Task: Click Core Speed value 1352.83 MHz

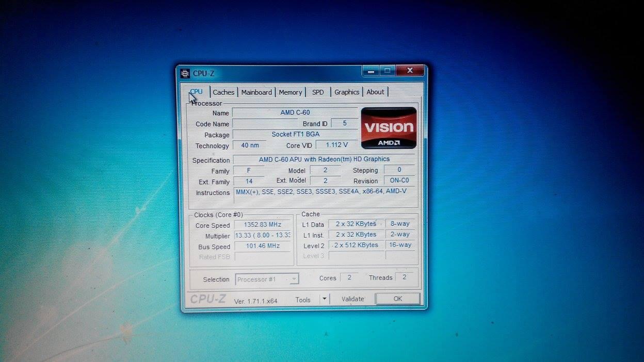Action: [263, 225]
